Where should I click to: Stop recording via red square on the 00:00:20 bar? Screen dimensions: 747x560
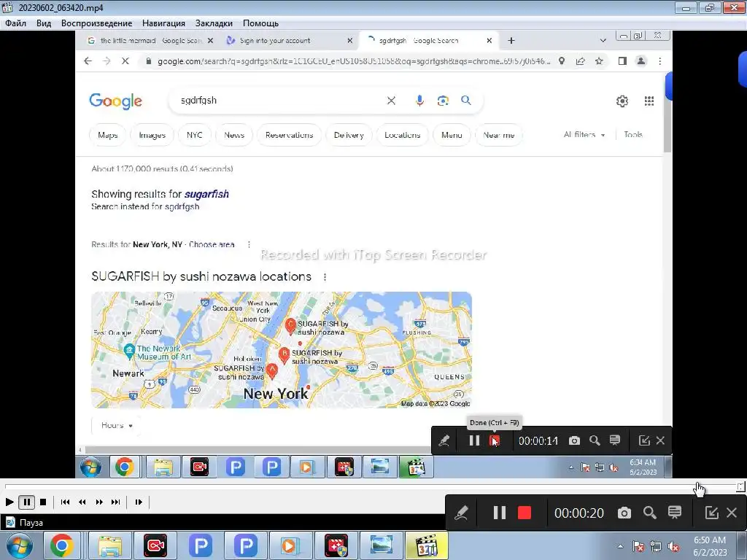(525, 513)
